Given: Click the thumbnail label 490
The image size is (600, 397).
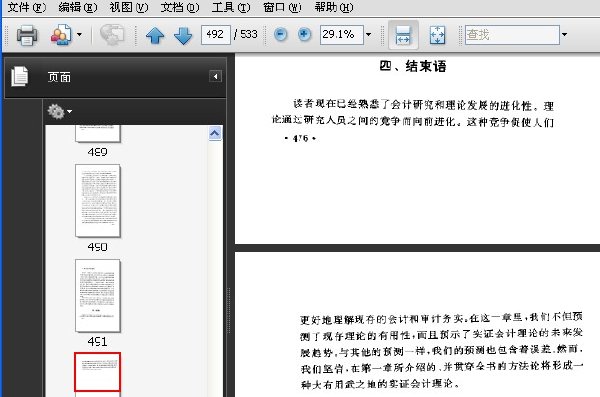Looking at the screenshot, I should pos(98,247).
